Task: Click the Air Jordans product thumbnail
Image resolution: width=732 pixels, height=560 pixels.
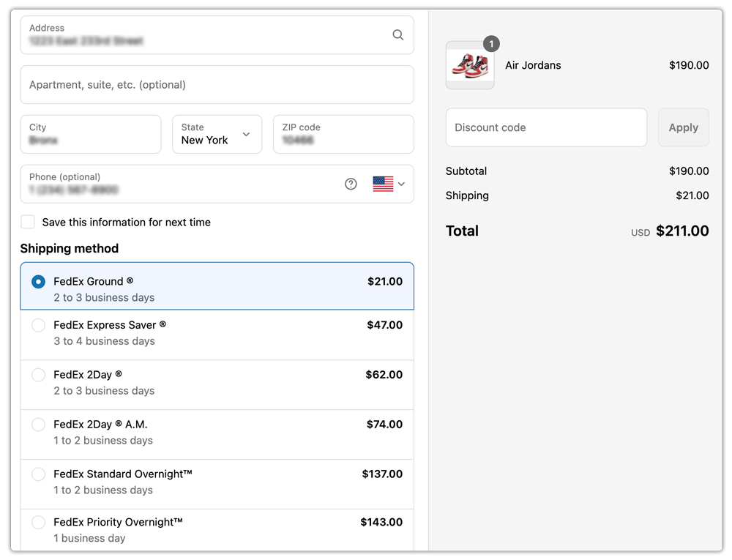Action: coord(470,65)
